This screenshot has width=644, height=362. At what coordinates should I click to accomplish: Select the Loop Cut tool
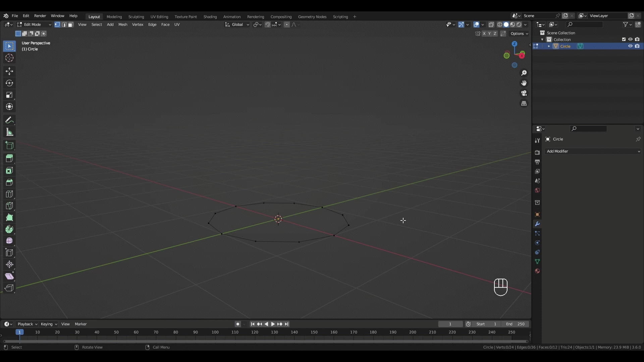(9, 194)
